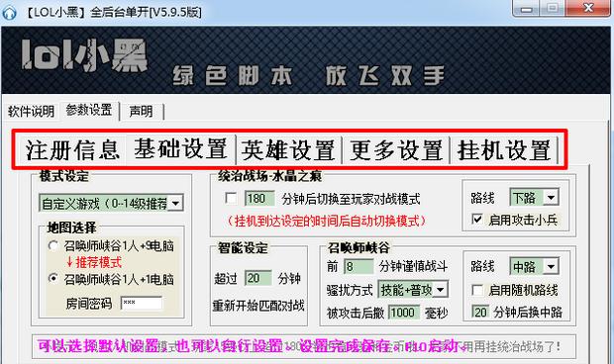Click the 20 分钟后换中路 input field

[x=480, y=312]
